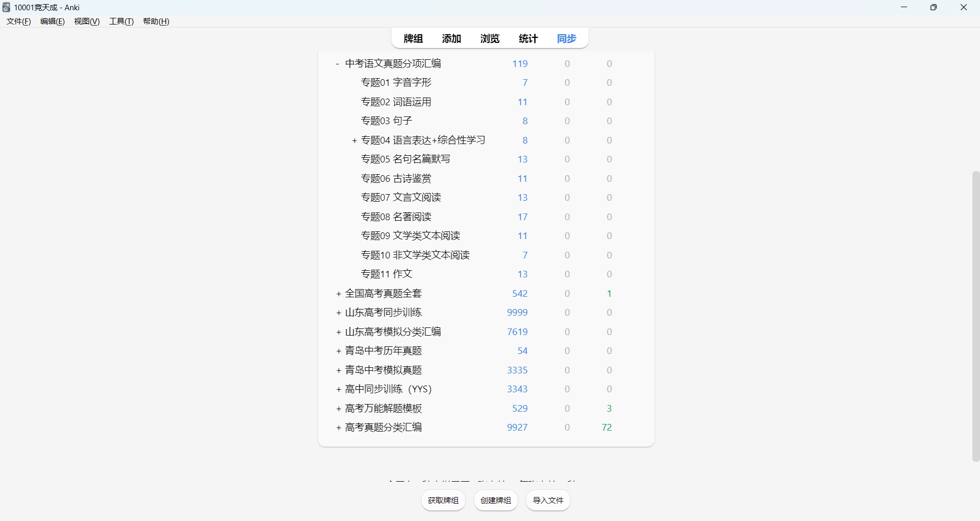
Task: Click green due count 72
Action: point(607,428)
